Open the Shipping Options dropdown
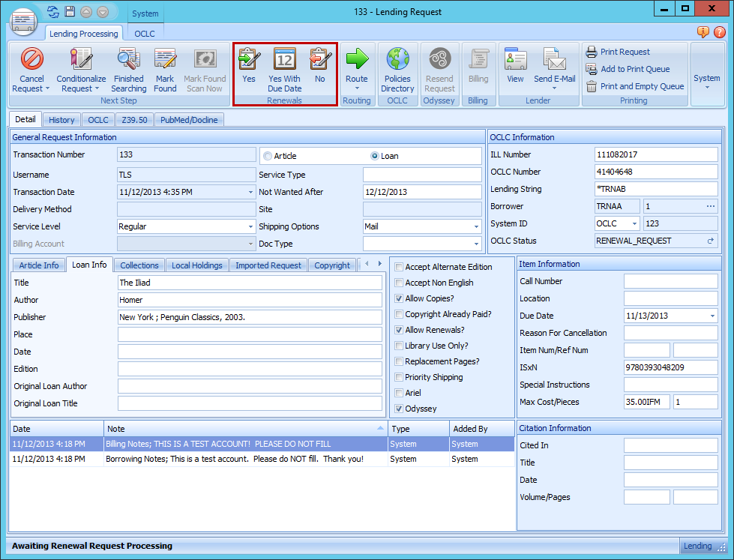 pos(476,226)
